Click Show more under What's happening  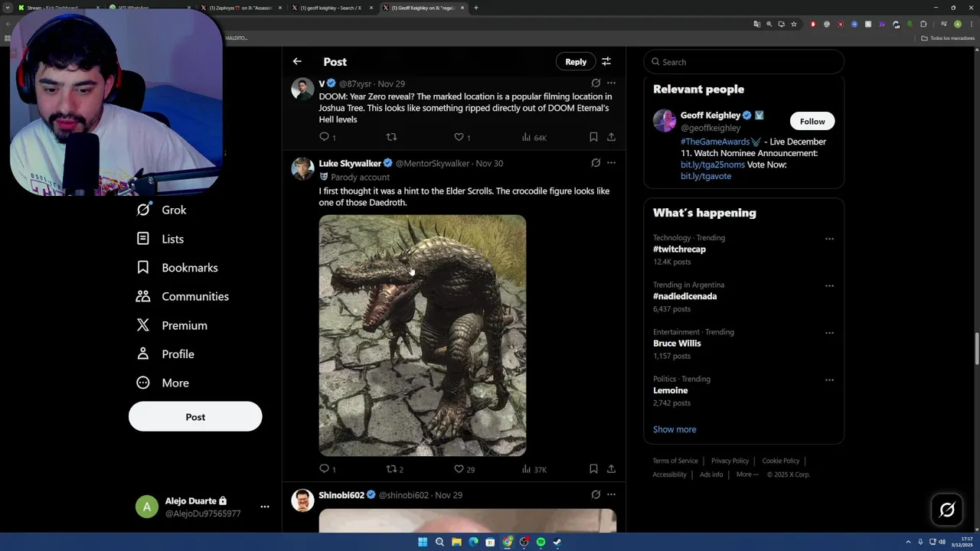675,429
